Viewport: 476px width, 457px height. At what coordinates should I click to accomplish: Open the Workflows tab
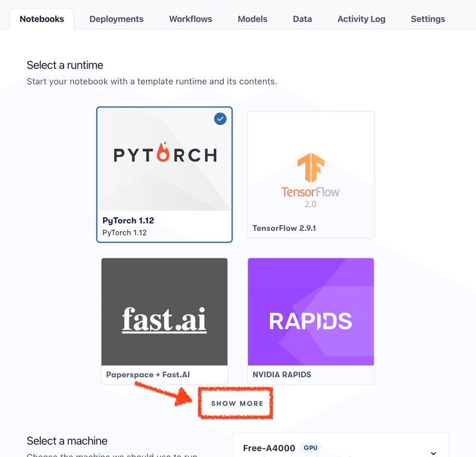tap(190, 19)
